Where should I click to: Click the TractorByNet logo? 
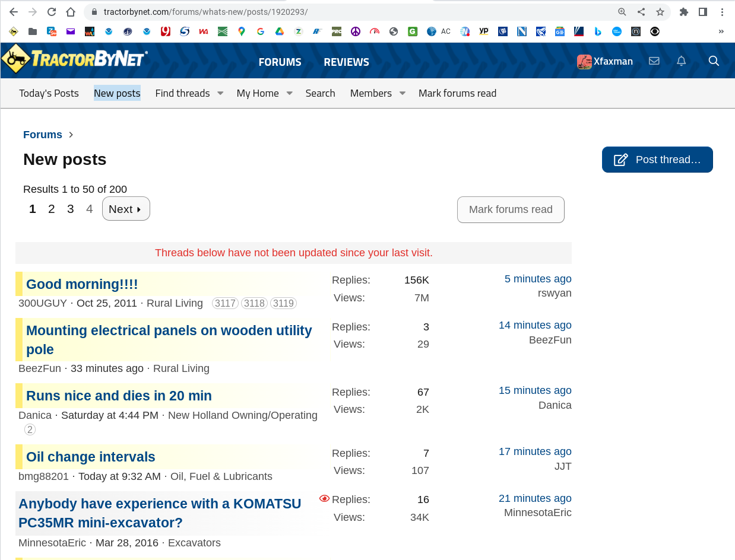tap(75, 59)
